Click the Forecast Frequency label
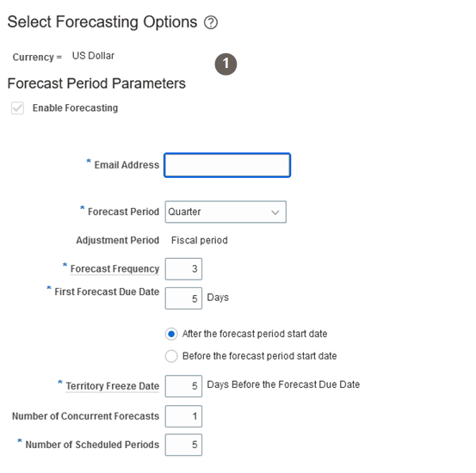Viewport: 476px width, 473px height. click(x=114, y=269)
